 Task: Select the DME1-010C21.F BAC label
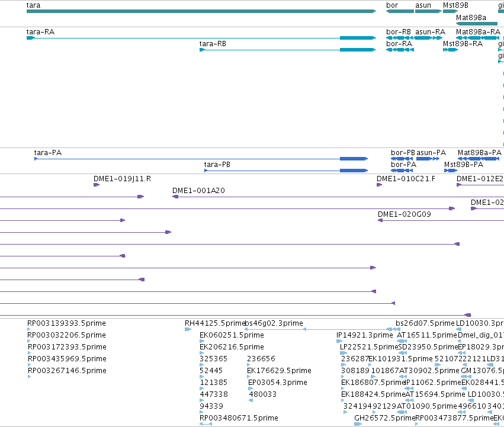click(406, 179)
